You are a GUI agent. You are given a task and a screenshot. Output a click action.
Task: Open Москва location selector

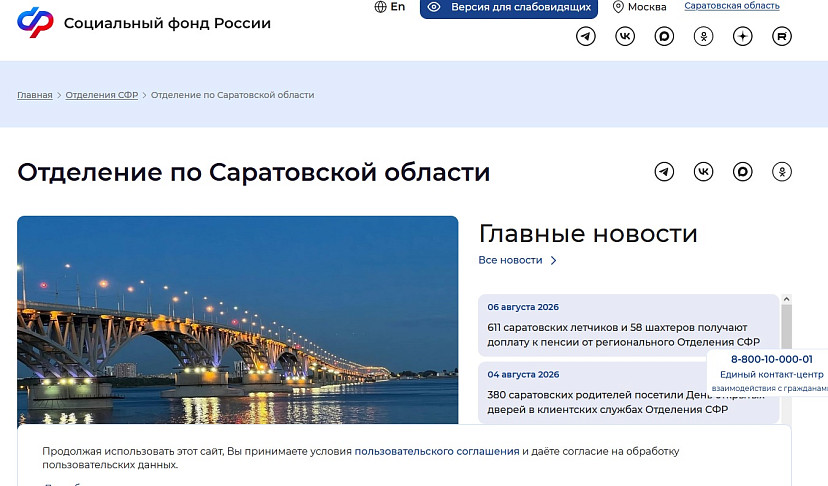[639, 7]
